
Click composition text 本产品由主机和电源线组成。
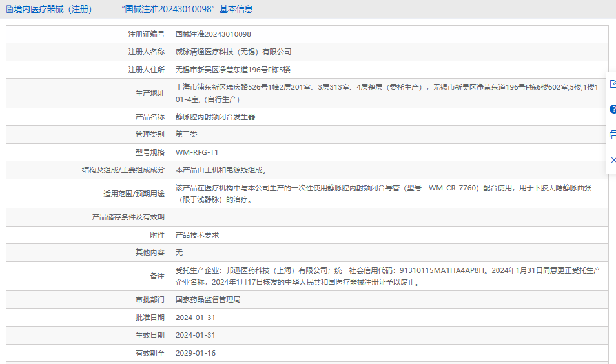(222, 170)
